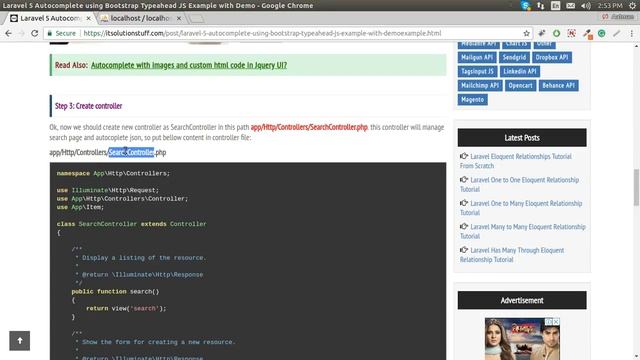Open Laravel One to One Eloquent Relationship Tutorial

click(x=520, y=184)
